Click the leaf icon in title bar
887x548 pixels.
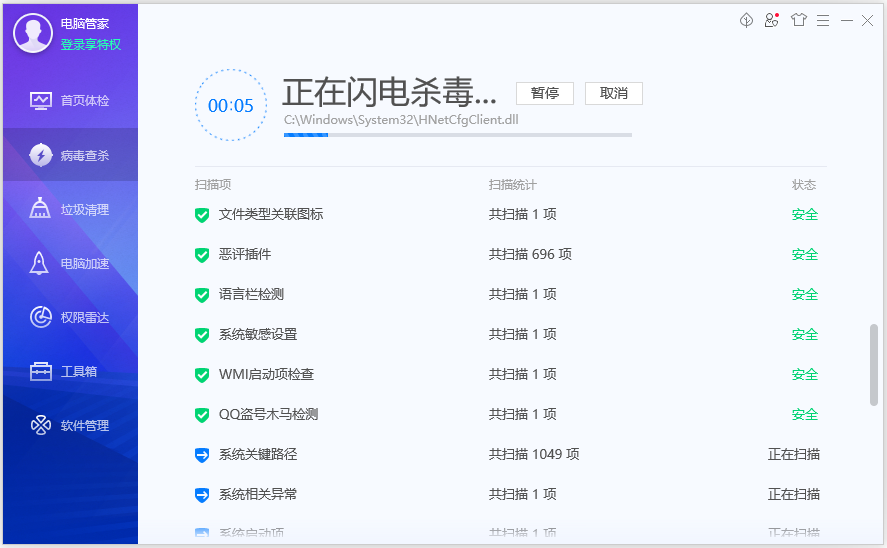(746, 20)
